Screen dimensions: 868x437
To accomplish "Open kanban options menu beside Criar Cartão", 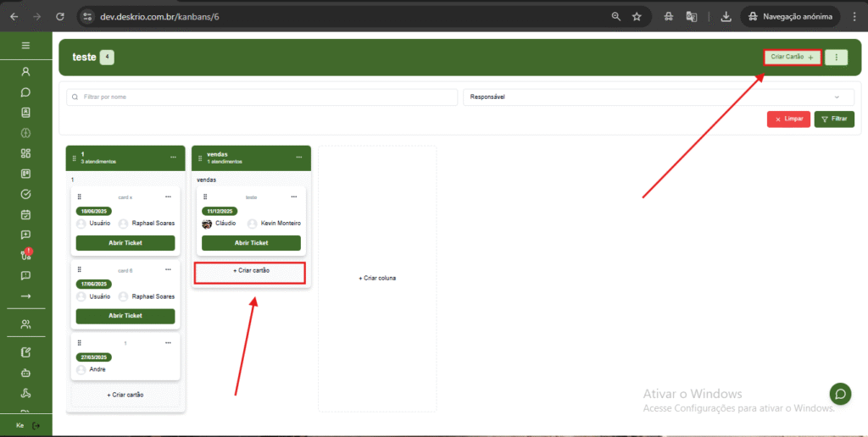I will 836,57.
